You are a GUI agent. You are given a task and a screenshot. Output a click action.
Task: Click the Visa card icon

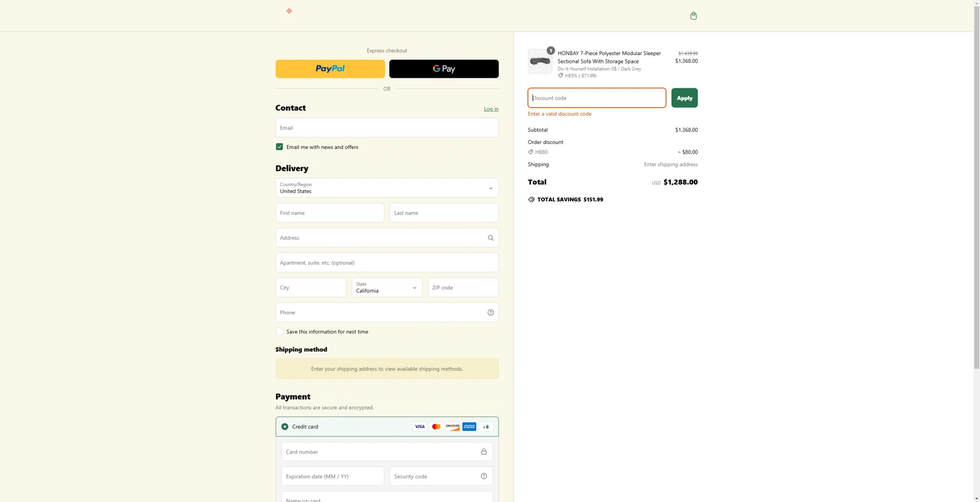click(419, 427)
